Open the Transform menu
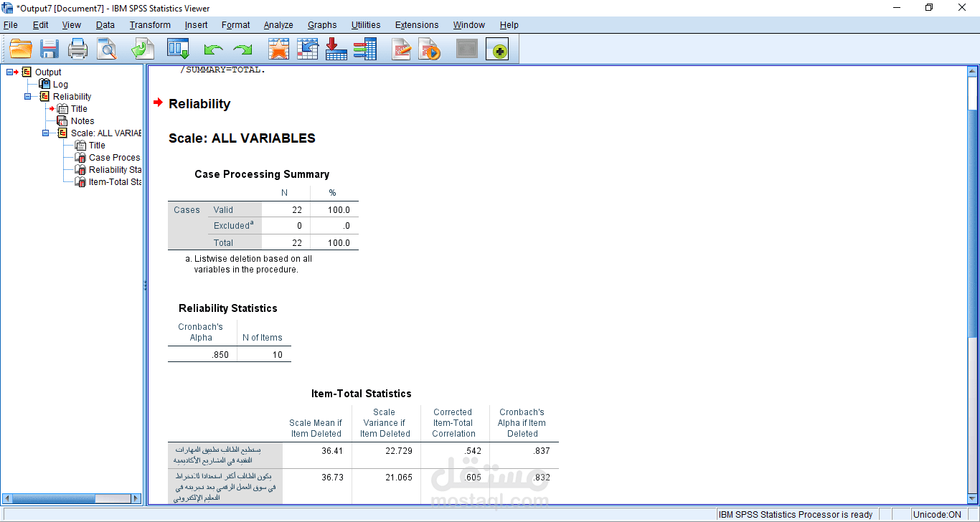980x522 pixels. point(150,25)
